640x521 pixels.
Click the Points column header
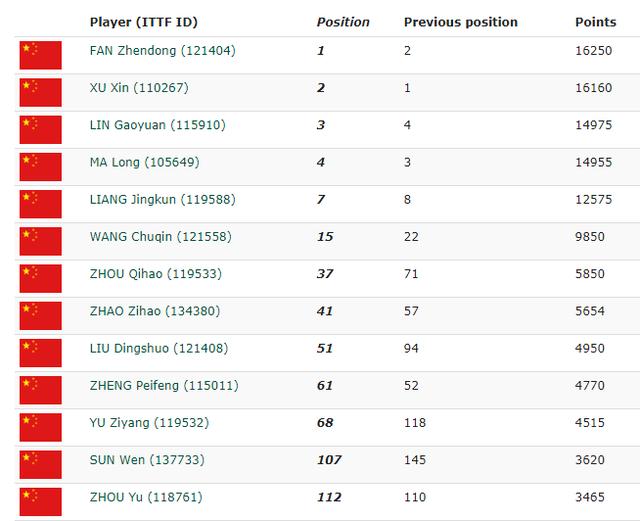[596, 22]
